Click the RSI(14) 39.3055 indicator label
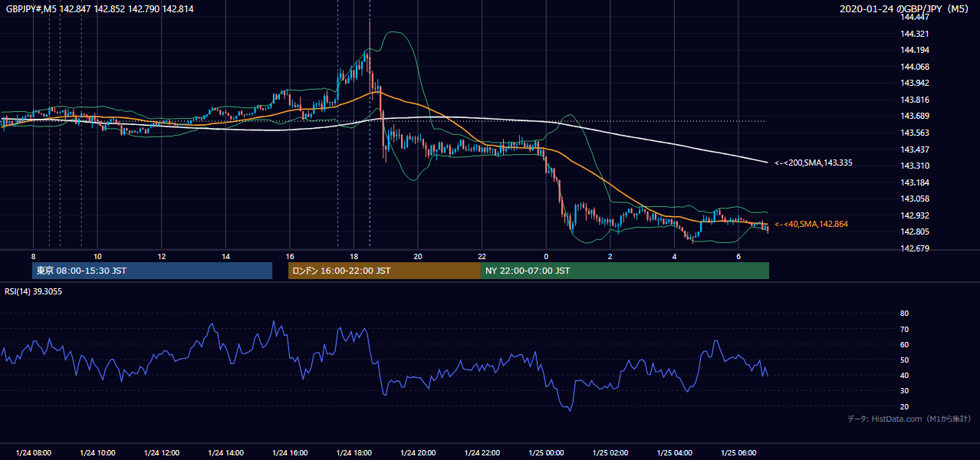The image size is (980, 460). tap(34, 291)
